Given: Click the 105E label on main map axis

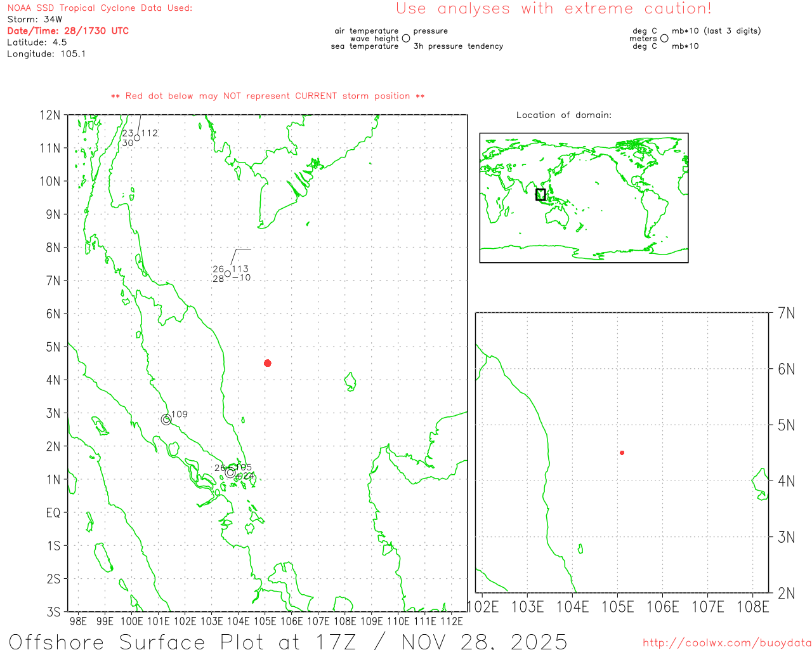Looking at the screenshot, I should (x=265, y=621).
